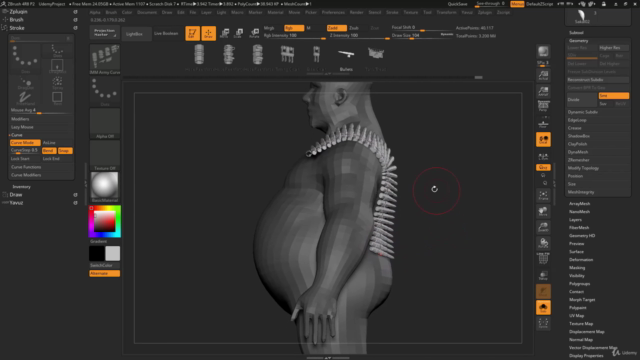The width and height of the screenshot is (640, 360).
Task: Select the Spray stroke icon
Action: (x=57, y=82)
